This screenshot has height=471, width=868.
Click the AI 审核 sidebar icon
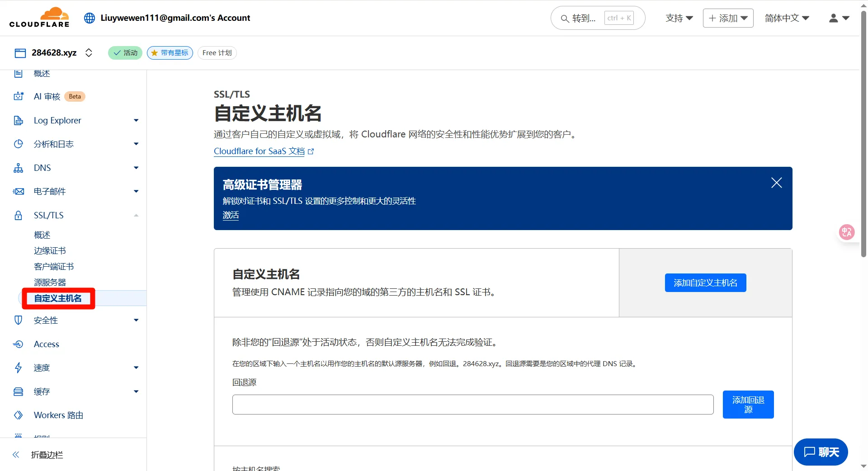point(19,96)
